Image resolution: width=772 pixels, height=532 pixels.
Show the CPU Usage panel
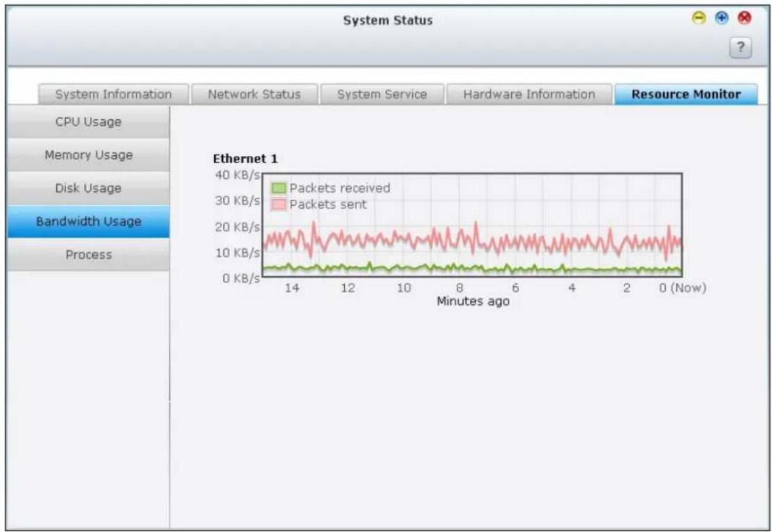pyautogui.click(x=88, y=122)
